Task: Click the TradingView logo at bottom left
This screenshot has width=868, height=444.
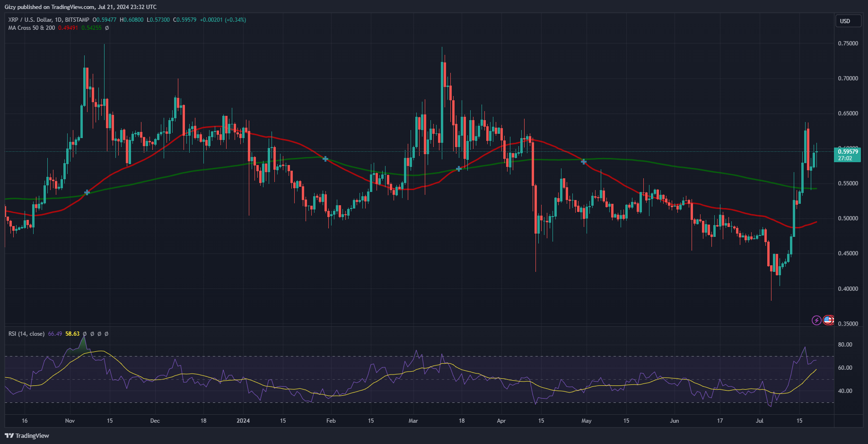Action: [x=27, y=435]
